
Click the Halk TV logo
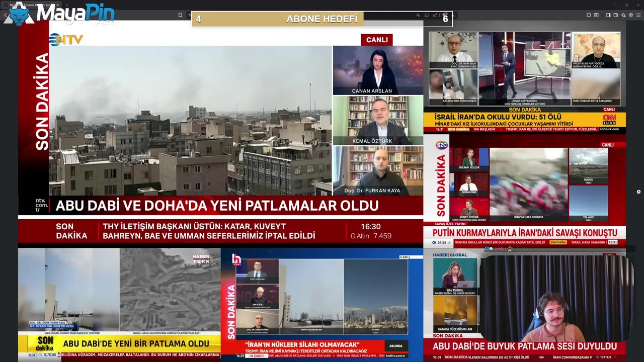tap(236, 259)
